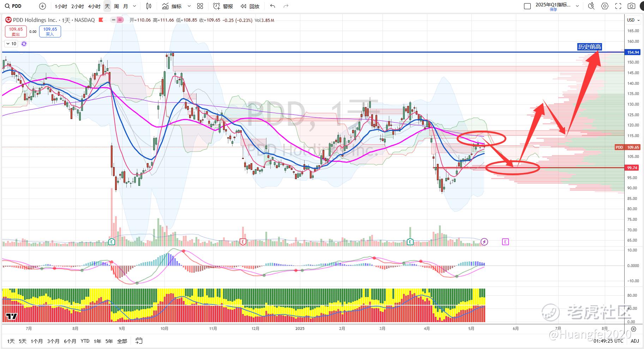Set date range to 5年
Viewport: 644px width, 349px height.
pos(109,341)
